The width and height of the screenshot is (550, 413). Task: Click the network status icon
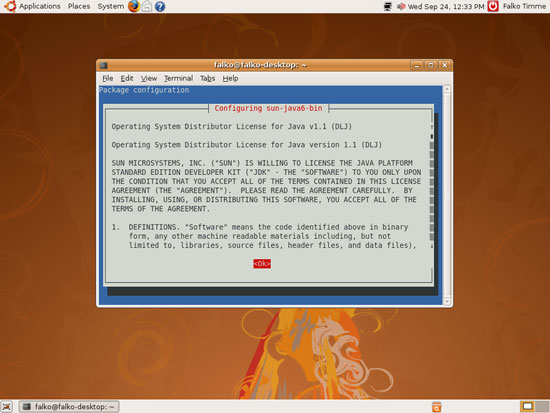[x=388, y=6]
